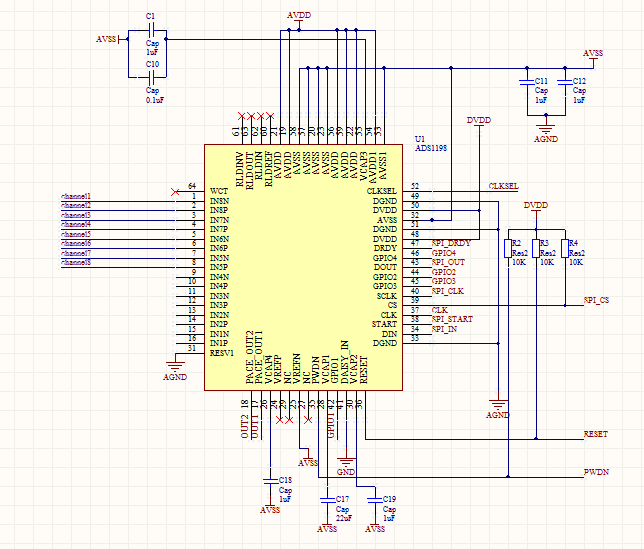Screen dimensions: 644x549
Task: Click the WCT pin name
Action: pos(218,191)
